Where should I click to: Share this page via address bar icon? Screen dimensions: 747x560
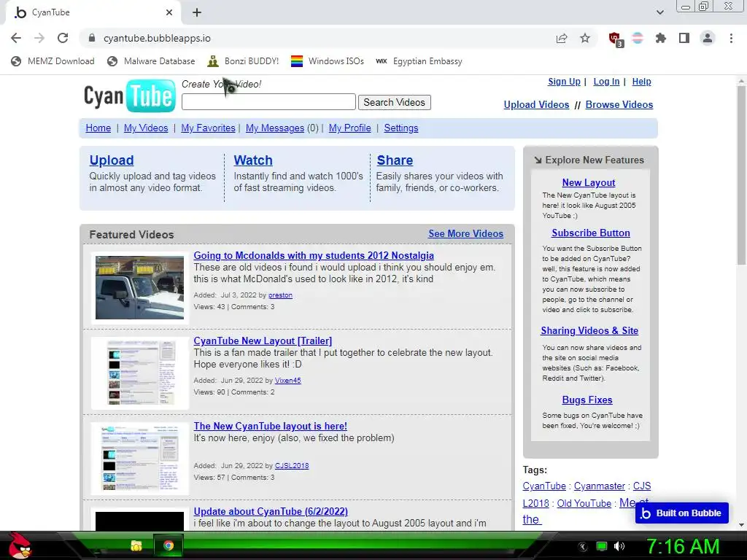click(x=562, y=38)
